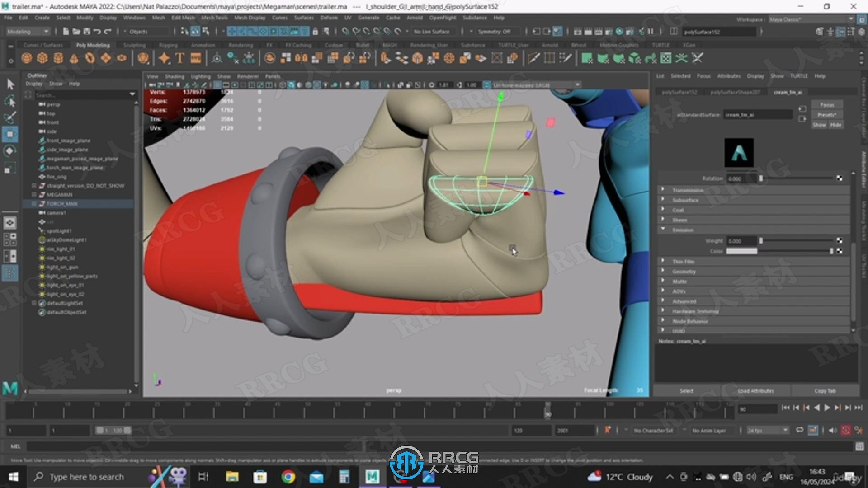Click the Select button in the Attribute Editor

click(x=686, y=391)
